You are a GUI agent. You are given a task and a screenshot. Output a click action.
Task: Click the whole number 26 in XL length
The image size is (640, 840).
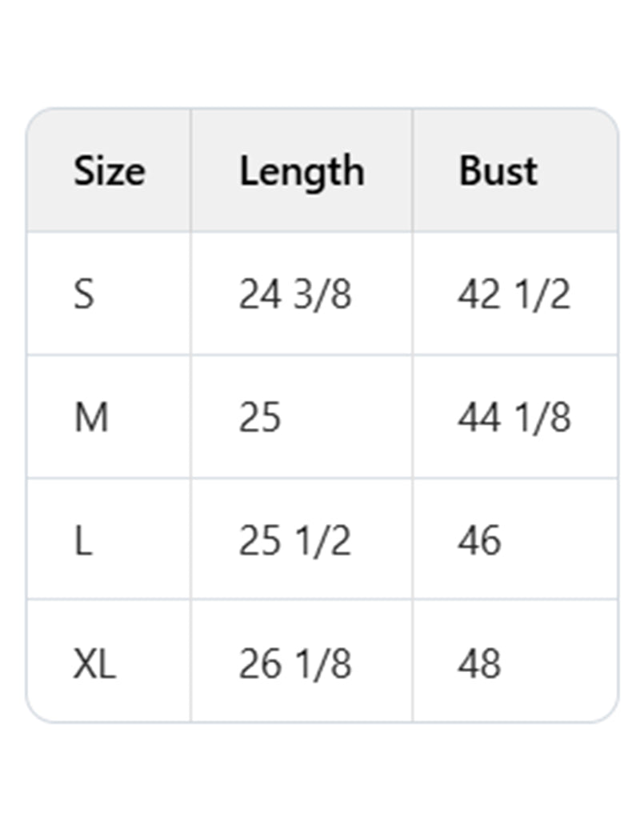point(259,664)
